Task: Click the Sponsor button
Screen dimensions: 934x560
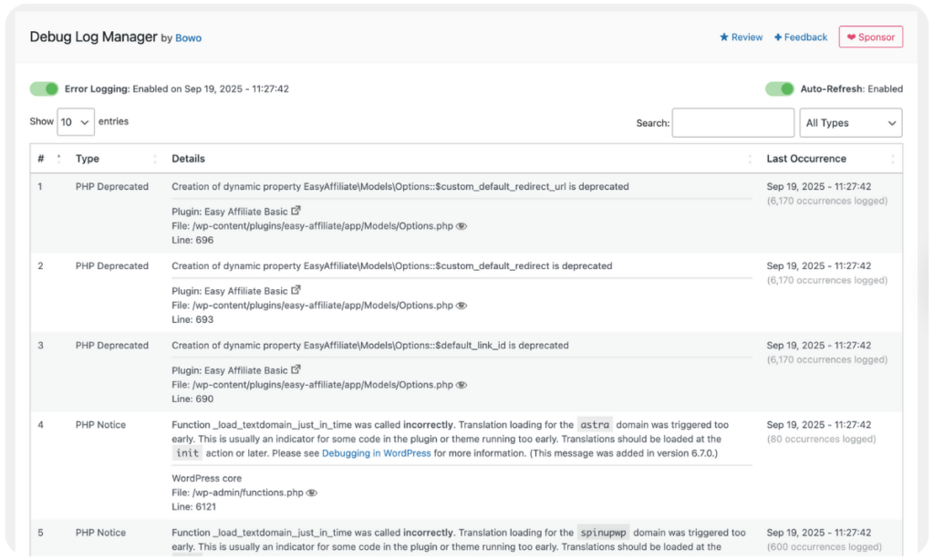Action: [871, 36]
